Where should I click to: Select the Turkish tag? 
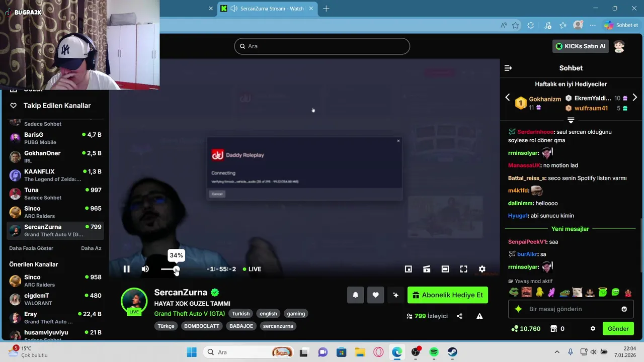pyautogui.click(x=240, y=314)
